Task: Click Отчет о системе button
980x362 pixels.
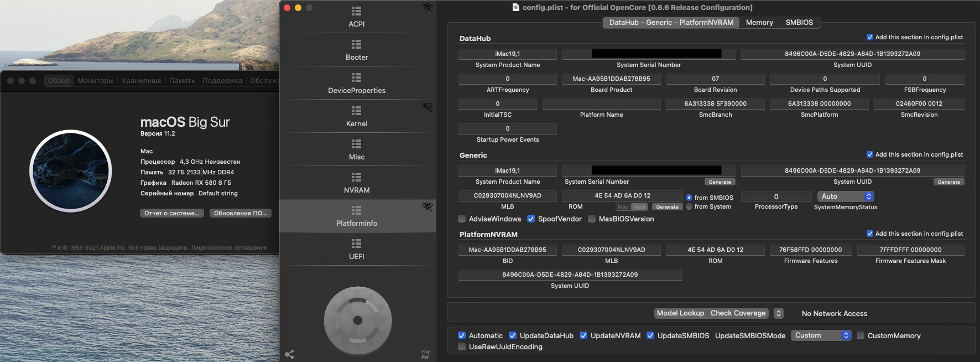Action: pyautogui.click(x=172, y=213)
